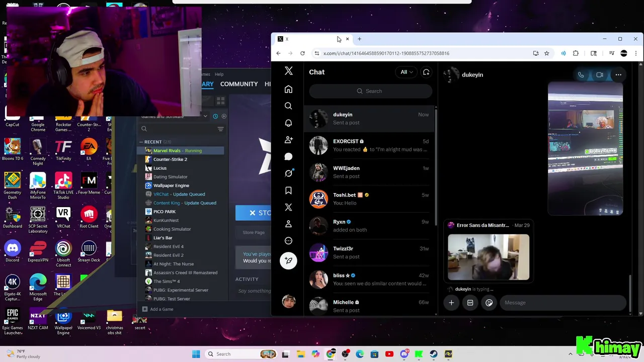The width and height of the screenshot is (644, 362).
Task: Collapse the RECENT section in Steam library
Action: [141, 142]
